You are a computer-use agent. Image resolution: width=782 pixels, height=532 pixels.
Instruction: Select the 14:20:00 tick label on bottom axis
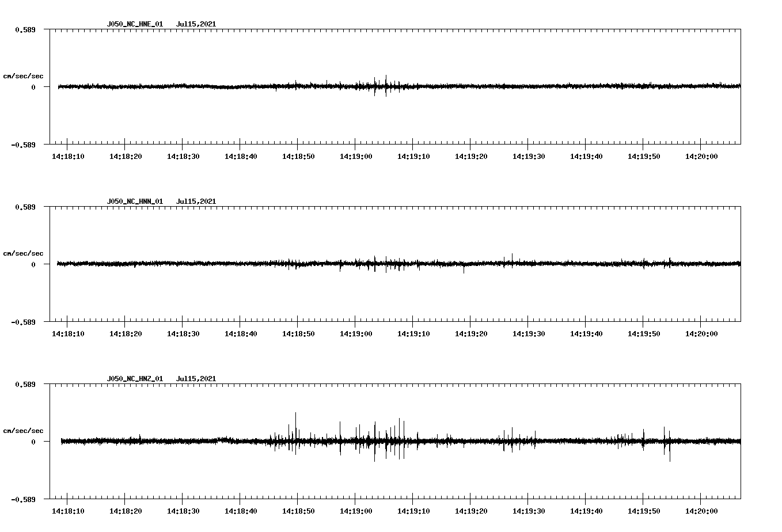(x=701, y=509)
